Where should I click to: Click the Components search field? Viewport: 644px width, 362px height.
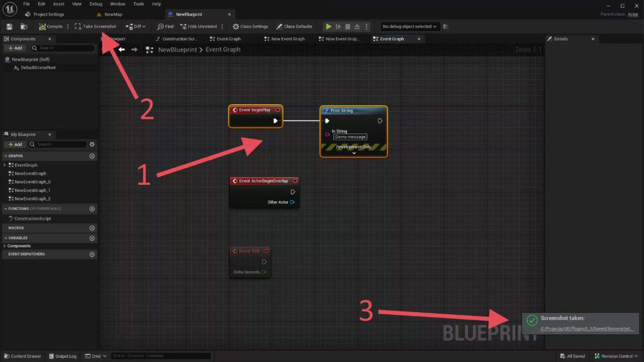click(62, 48)
